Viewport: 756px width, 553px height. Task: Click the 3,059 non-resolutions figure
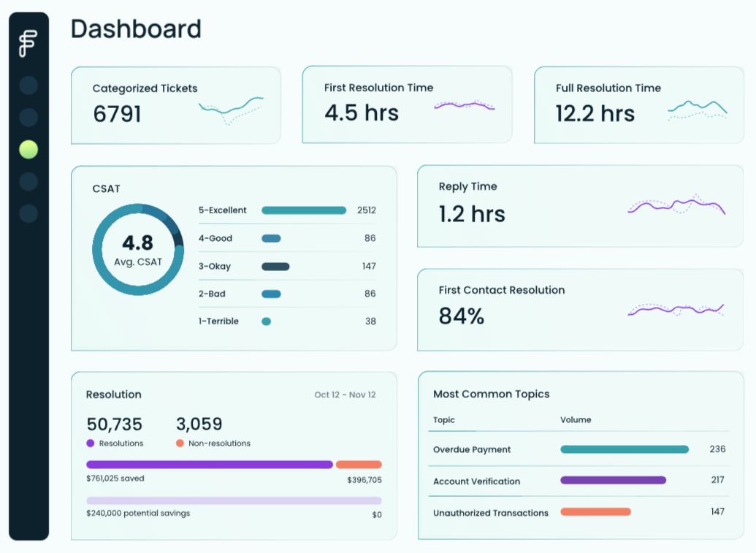click(199, 424)
